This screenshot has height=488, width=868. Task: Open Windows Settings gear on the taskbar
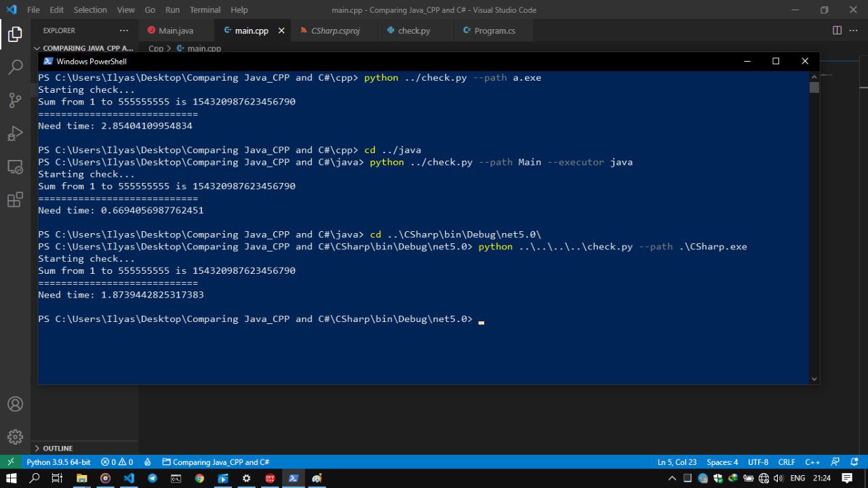pyautogui.click(x=246, y=479)
